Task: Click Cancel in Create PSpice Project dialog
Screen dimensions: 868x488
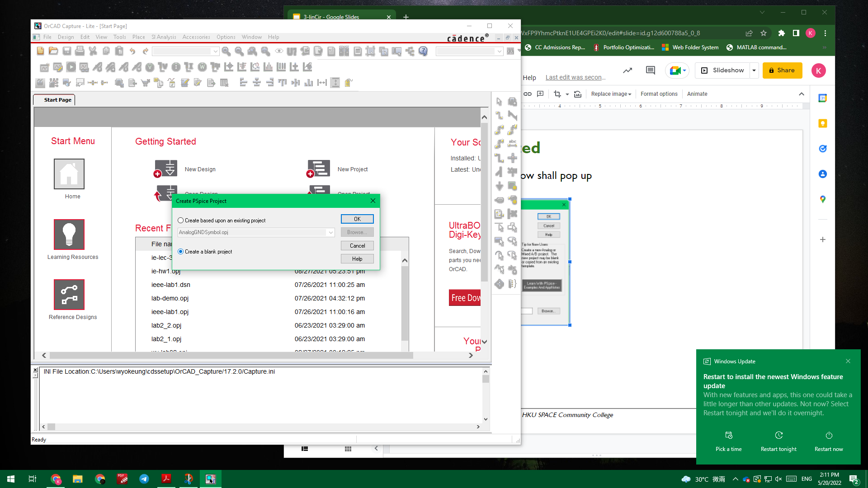Action: pos(357,246)
